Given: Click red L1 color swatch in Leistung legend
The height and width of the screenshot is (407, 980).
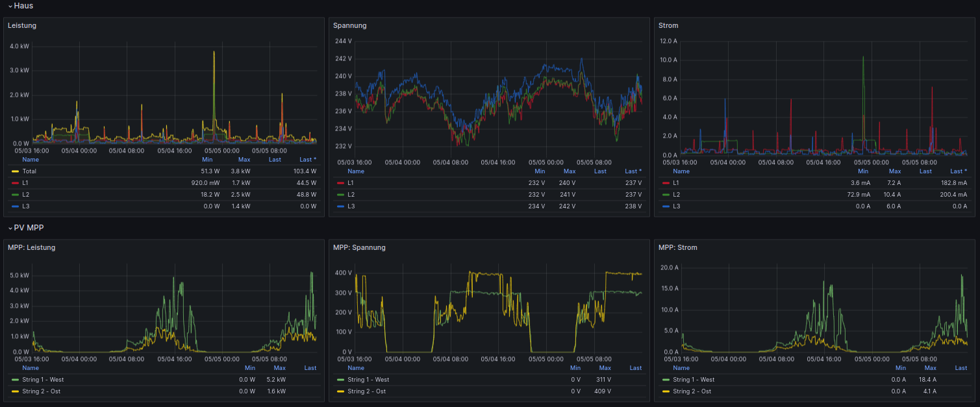Looking at the screenshot, I should [x=15, y=183].
